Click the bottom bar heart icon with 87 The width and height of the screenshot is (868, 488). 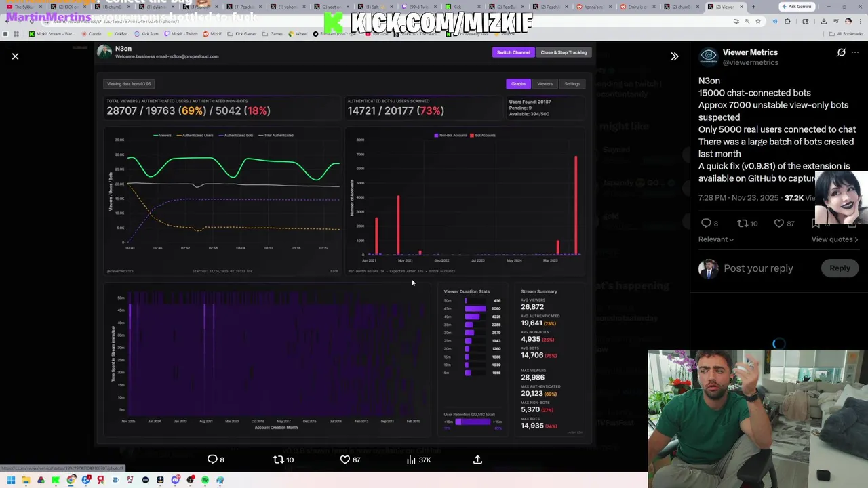click(x=344, y=460)
